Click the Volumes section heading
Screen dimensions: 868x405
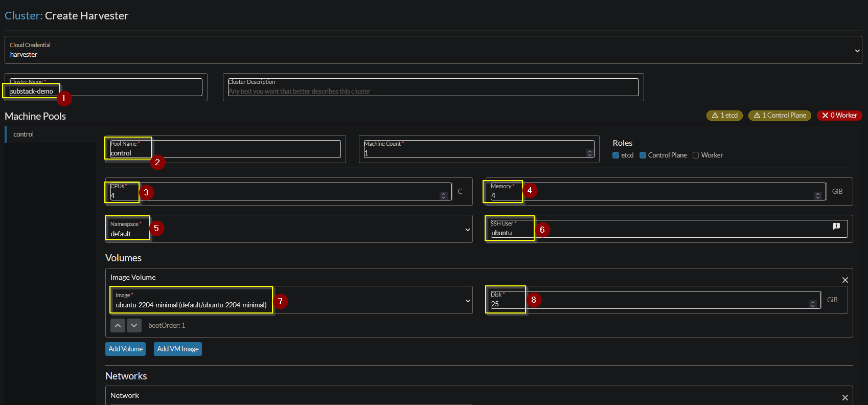123,258
